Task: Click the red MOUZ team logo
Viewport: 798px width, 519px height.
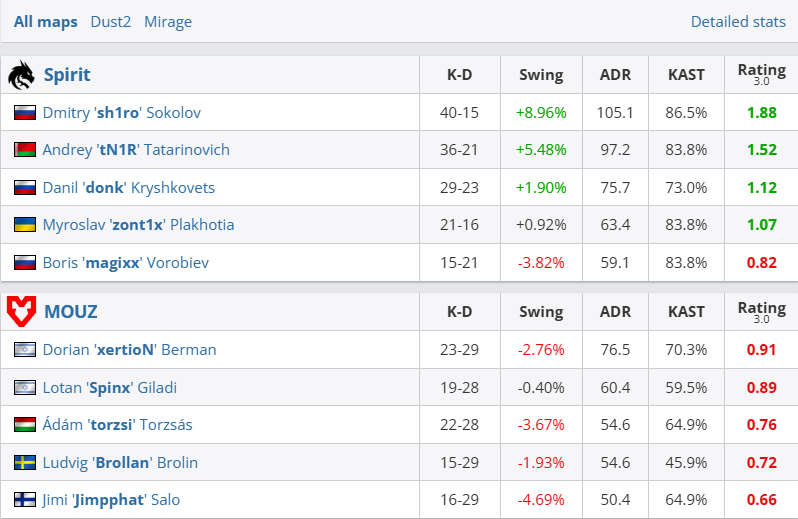Action: (x=21, y=311)
